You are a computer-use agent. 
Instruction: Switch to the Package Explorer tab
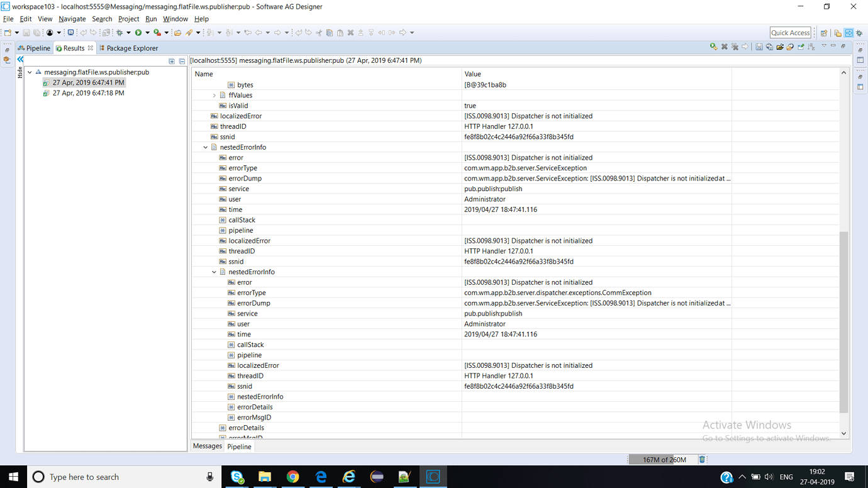(x=128, y=48)
